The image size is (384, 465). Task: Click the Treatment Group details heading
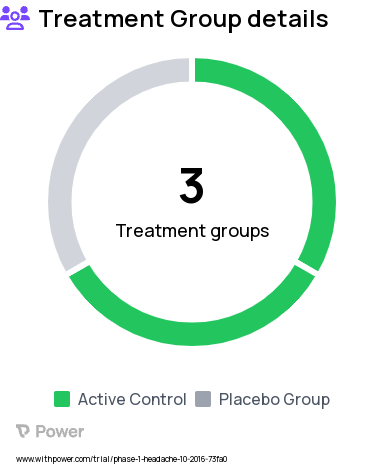[x=184, y=19]
